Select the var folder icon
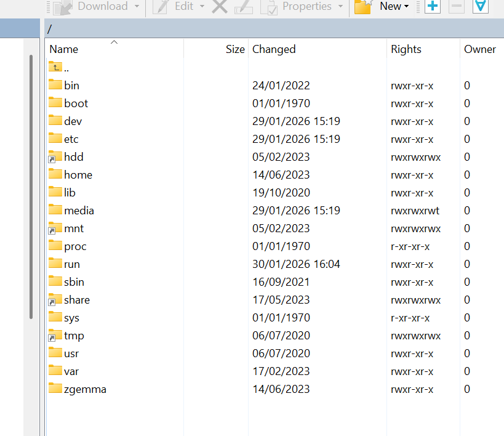The height and width of the screenshot is (436, 504). (55, 370)
